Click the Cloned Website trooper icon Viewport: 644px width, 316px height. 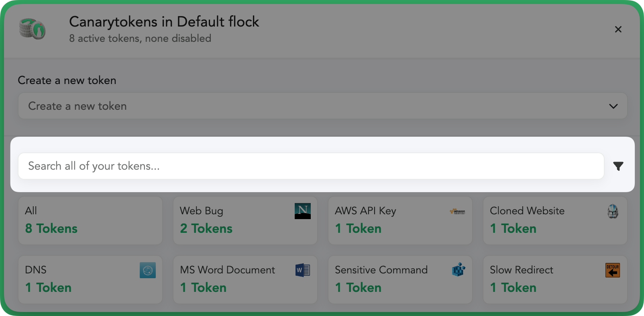point(613,211)
